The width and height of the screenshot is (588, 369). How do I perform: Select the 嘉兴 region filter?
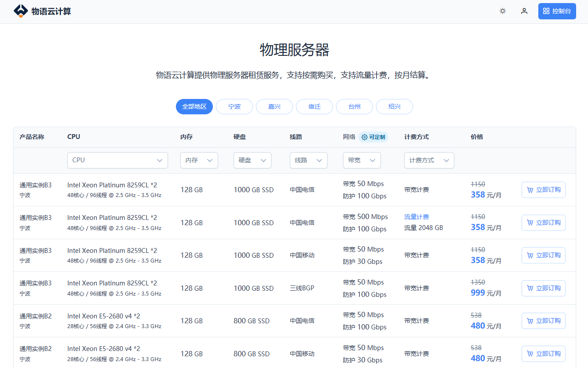[274, 106]
